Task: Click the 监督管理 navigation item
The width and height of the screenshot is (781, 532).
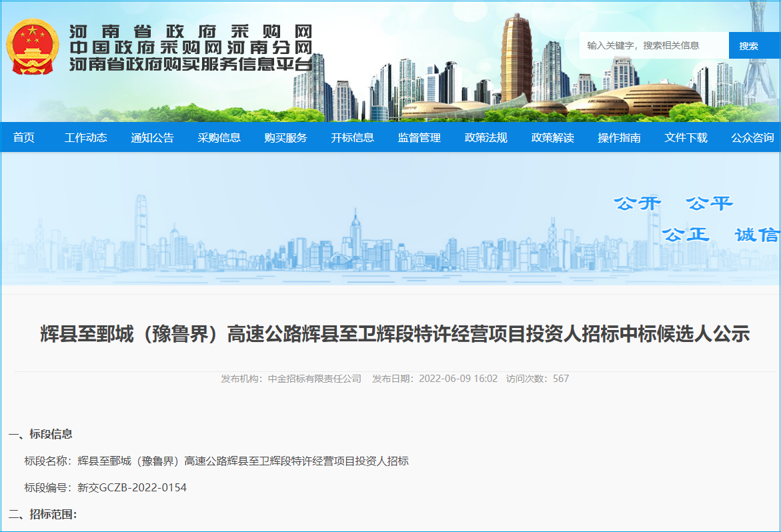Action: click(x=419, y=138)
